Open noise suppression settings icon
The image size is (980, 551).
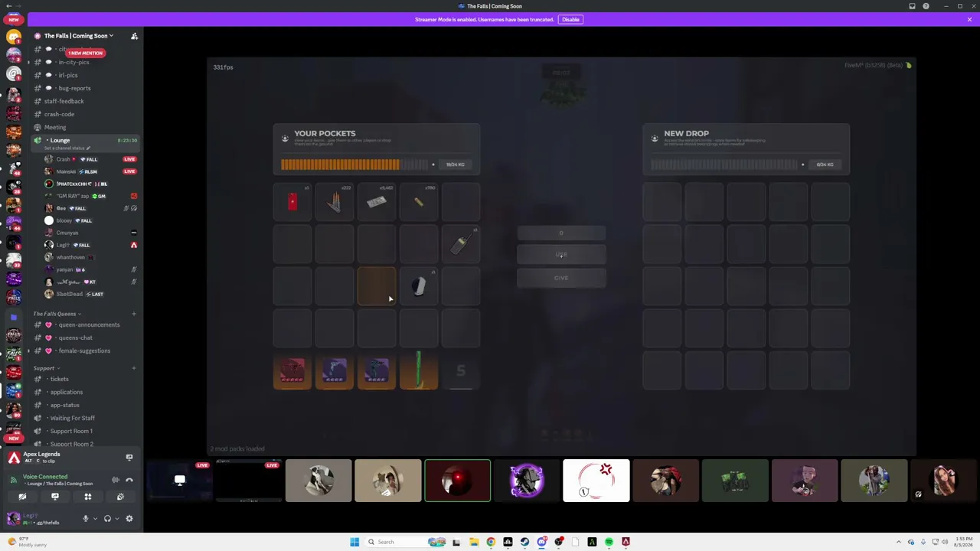pos(116,480)
